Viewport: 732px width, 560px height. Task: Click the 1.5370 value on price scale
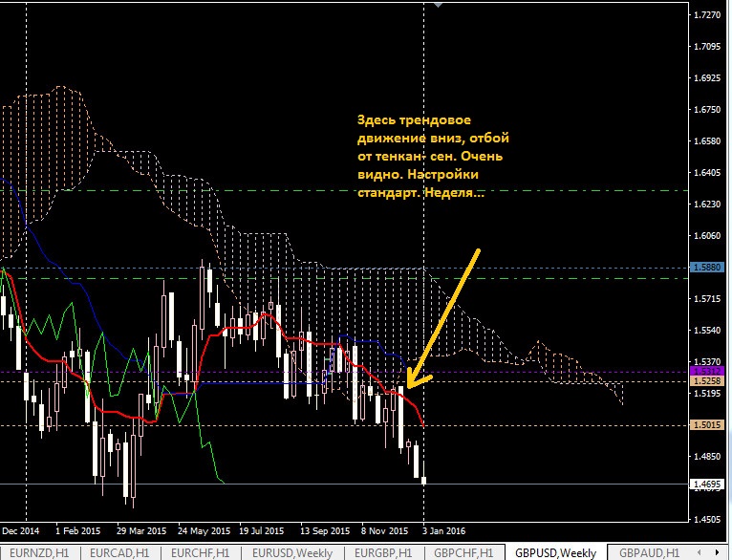pos(707,361)
